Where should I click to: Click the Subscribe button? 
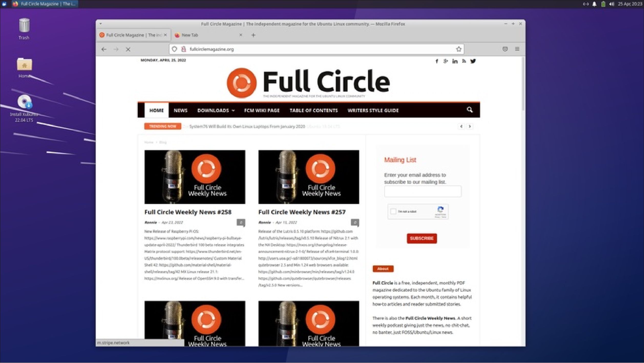pos(422,238)
